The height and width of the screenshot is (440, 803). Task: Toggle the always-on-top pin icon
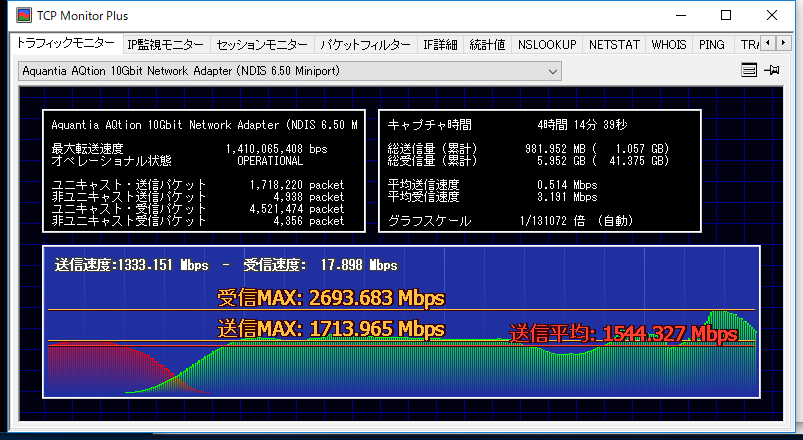click(772, 70)
